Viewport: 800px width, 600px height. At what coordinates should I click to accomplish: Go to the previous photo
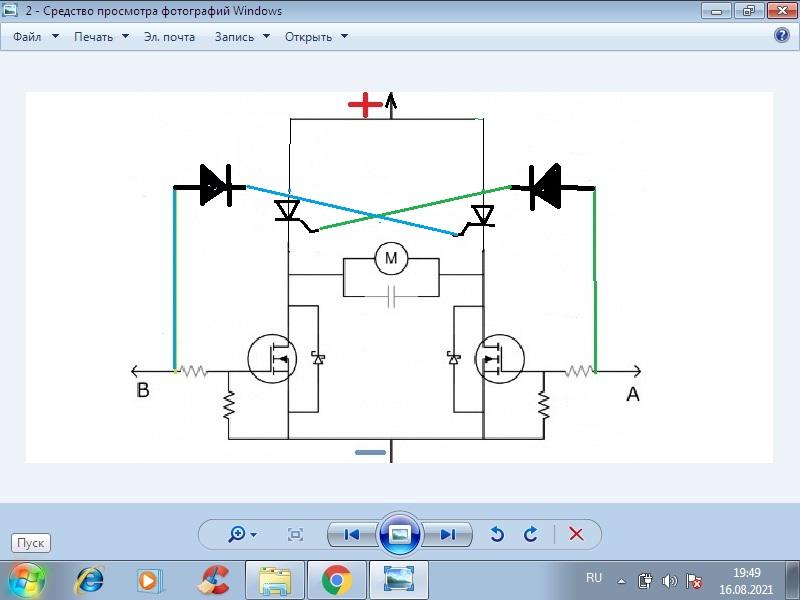point(352,534)
